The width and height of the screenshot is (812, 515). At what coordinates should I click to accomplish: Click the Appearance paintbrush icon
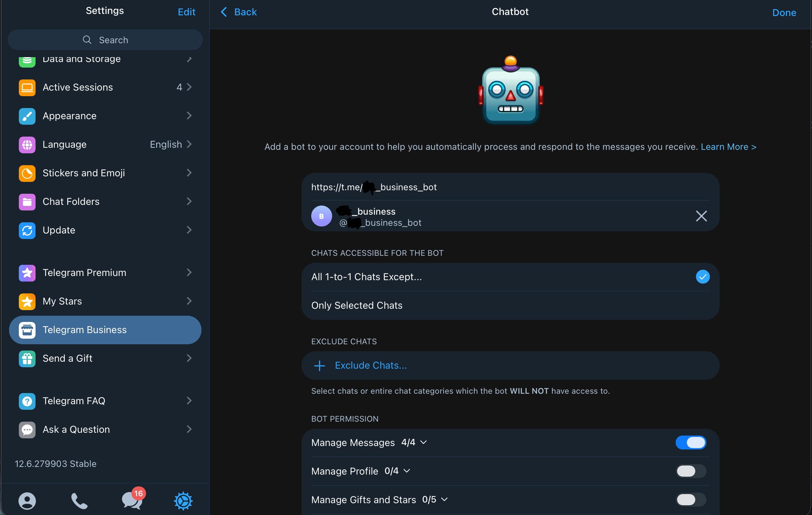click(x=27, y=116)
